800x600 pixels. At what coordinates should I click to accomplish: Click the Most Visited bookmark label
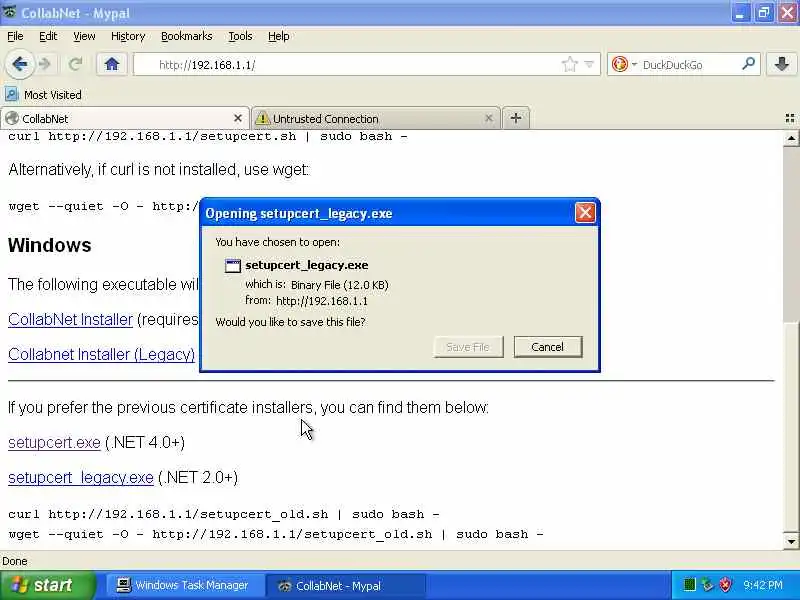(53, 95)
